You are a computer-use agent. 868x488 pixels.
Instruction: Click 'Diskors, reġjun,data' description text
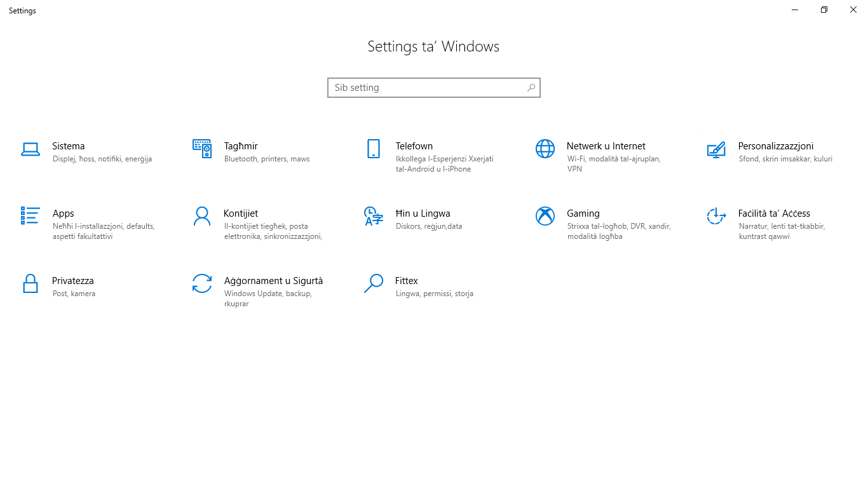pyautogui.click(x=429, y=226)
